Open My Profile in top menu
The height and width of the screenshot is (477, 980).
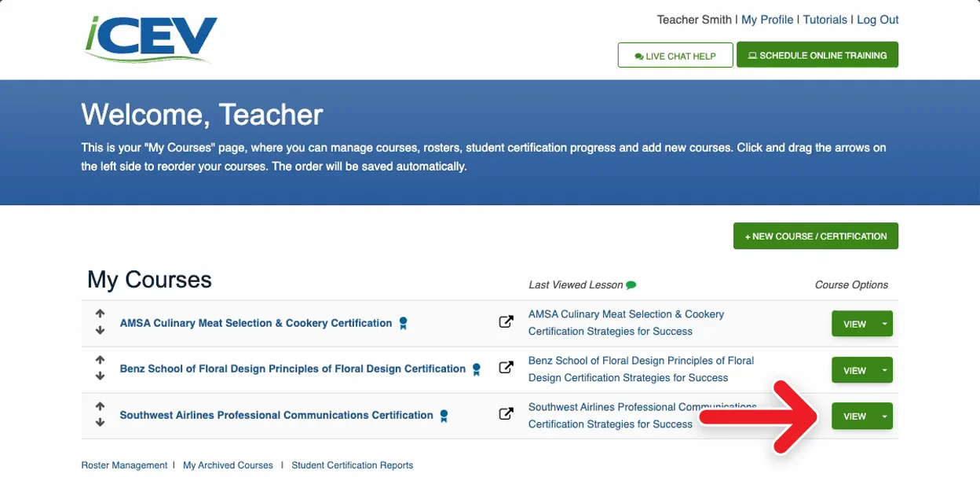[767, 20]
